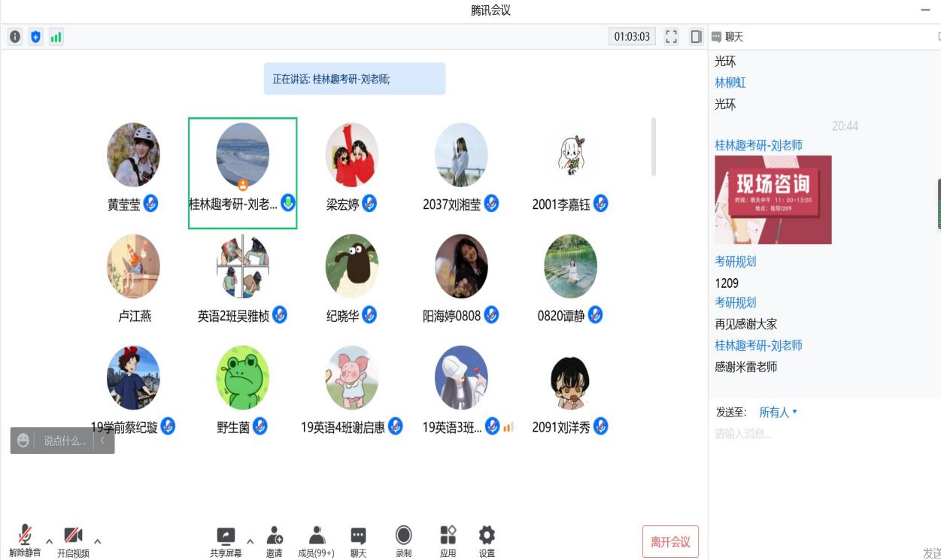Viewport: 941px width, 560px height.
Task: Open the green network signal indicator
Action: pyautogui.click(x=56, y=37)
